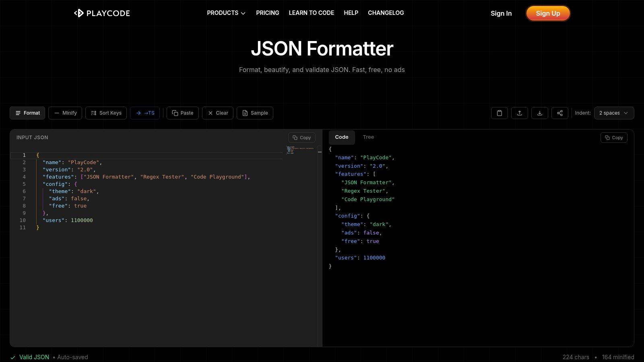Upload a JSON file
Viewport: 644px width, 362px height.
pyautogui.click(x=519, y=113)
